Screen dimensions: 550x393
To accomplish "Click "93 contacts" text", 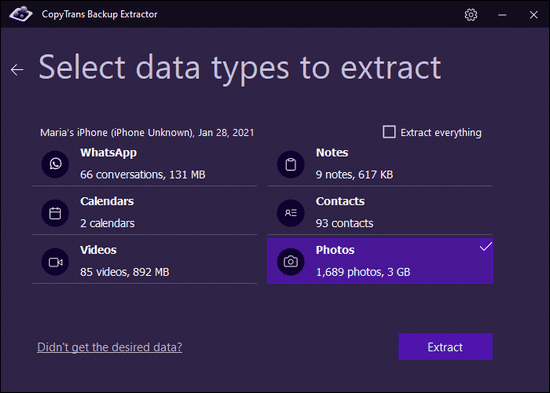I will point(344,224).
